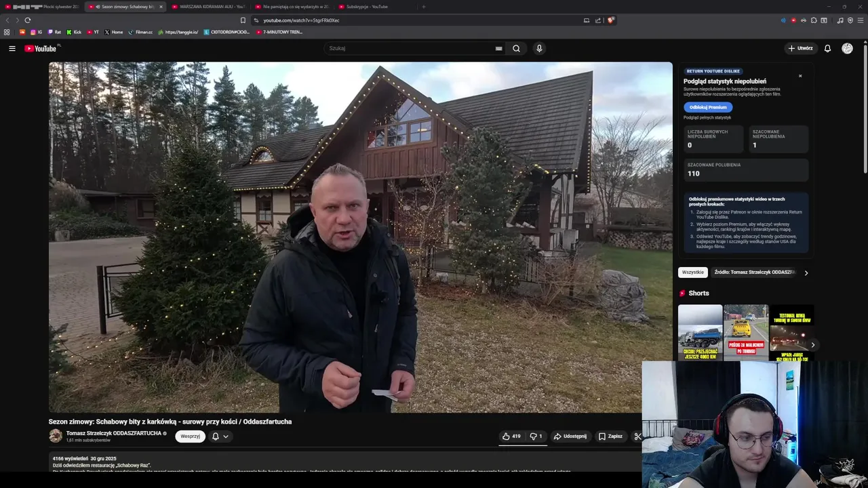868x488 pixels.
Task: Open YouTube notifications bell in header
Action: click(827, 48)
